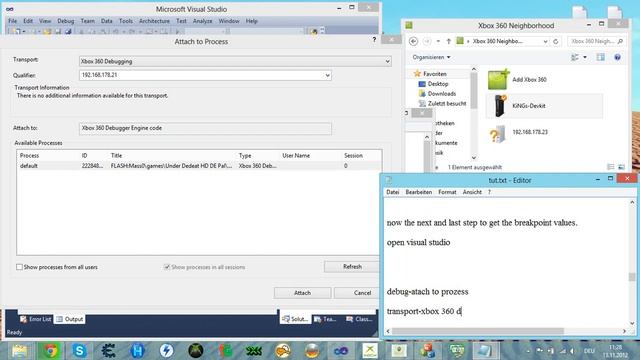Open recent locations dropdown in explorer navigation

pyautogui.click(x=438, y=41)
